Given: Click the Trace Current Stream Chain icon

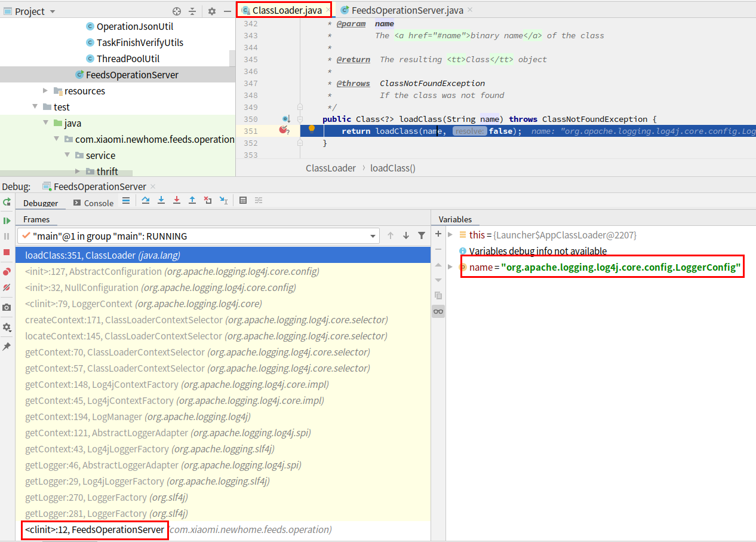Looking at the screenshot, I should 259,200.
